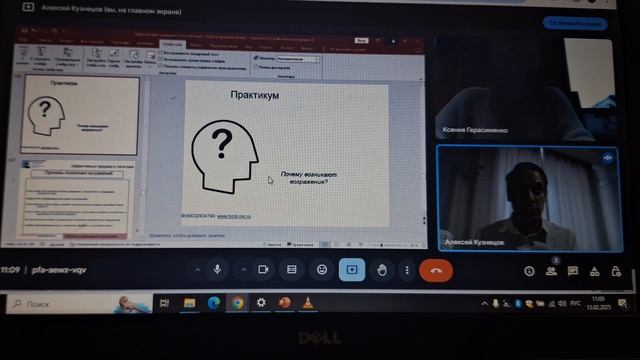Click the Windows search box Поиск
Image resolution: width=640 pixels, height=360 pixels.
click(79, 304)
